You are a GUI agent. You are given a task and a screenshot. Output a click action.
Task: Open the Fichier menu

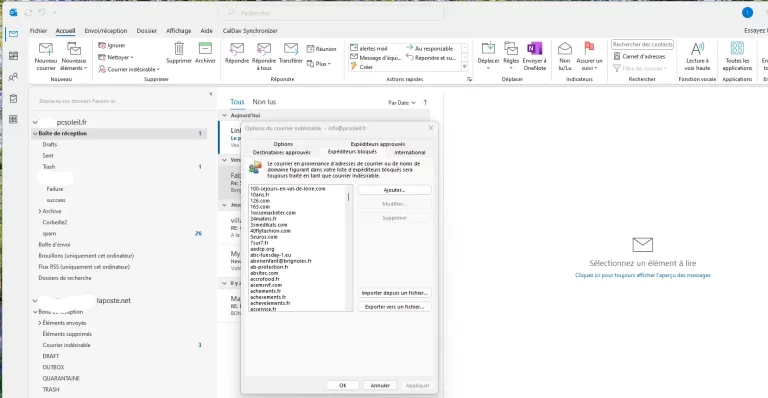pos(38,31)
